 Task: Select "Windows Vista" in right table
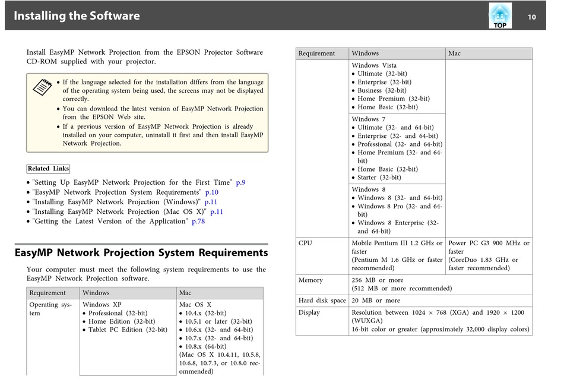[374, 65]
